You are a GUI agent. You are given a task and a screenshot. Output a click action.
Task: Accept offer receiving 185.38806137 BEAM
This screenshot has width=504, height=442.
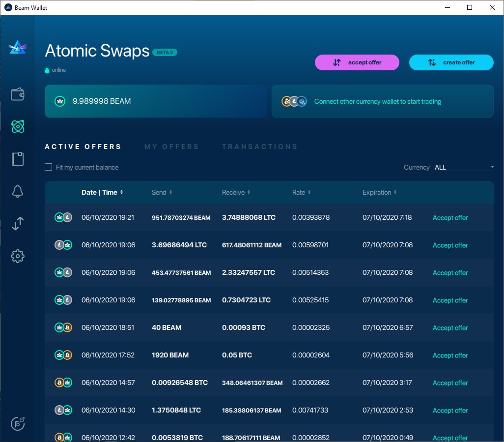[x=450, y=411]
